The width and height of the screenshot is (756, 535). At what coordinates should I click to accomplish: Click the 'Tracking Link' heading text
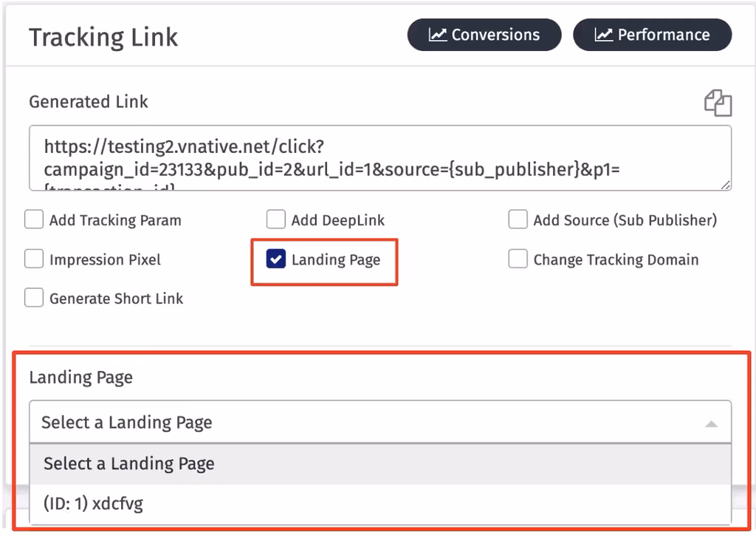pyautogui.click(x=103, y=37)
